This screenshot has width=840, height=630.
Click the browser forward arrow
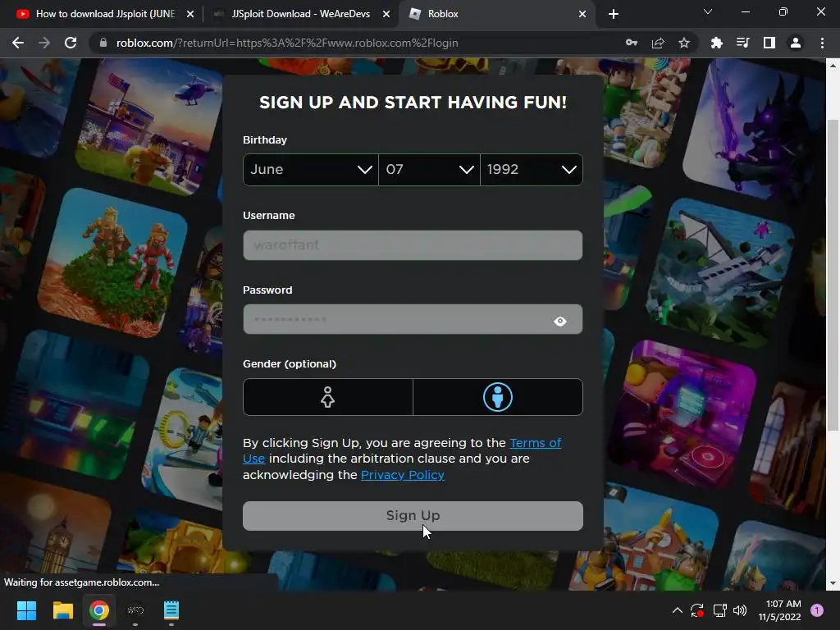[x=44, y=43]
